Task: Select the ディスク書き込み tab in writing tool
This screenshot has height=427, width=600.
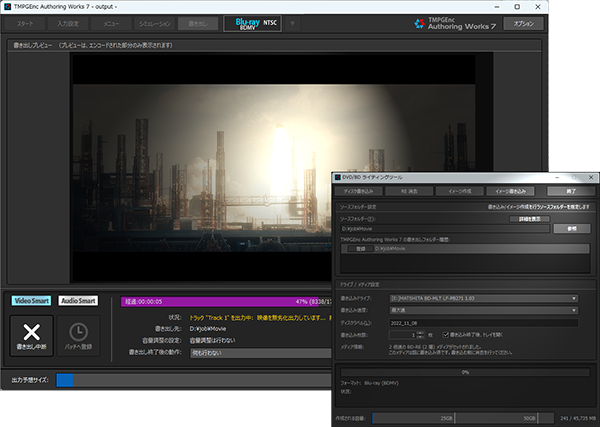Action: 359,191
